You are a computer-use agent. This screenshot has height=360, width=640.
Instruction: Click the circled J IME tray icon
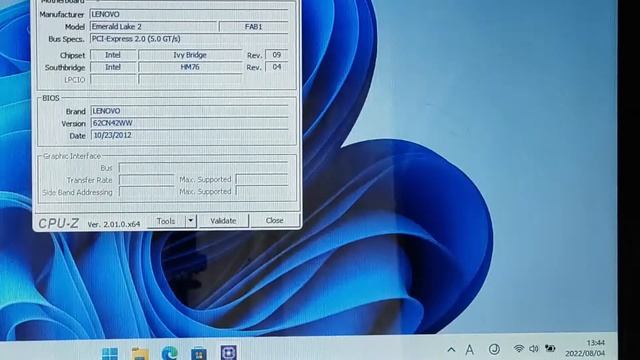(x=494, y=349)
